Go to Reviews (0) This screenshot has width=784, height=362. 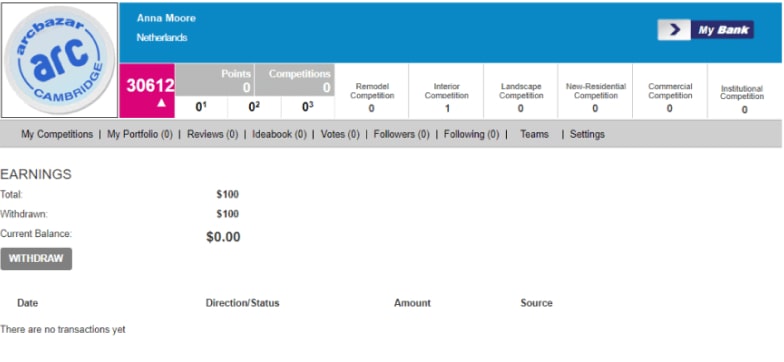point(212,134)
